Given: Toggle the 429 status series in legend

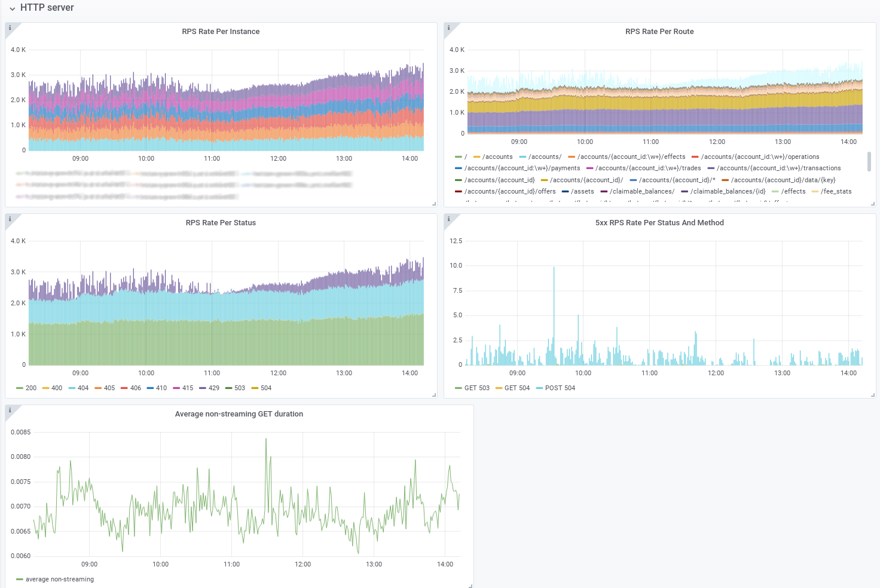Looking at the screenshot, I should tap(209, 388).
